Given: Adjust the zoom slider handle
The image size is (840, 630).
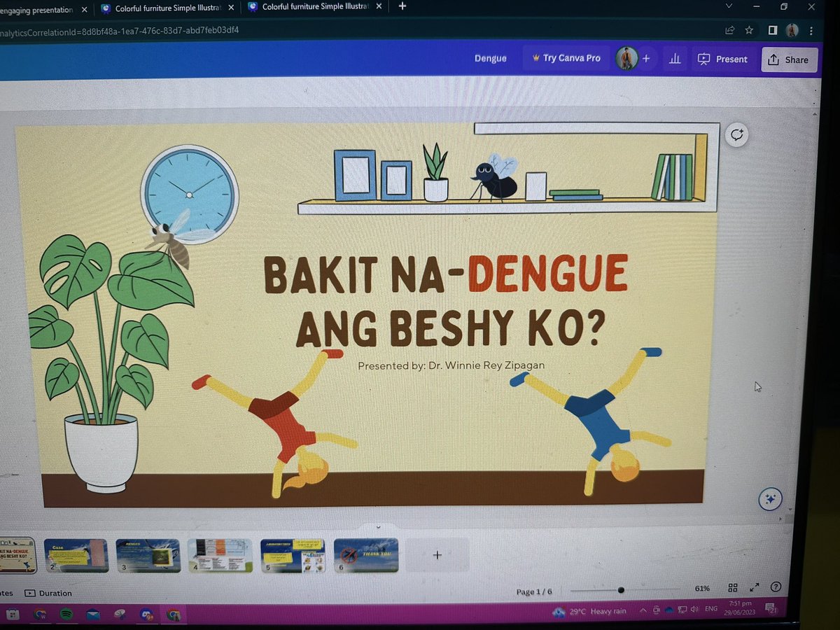Looking at the screenshot, I should click(621, 590).
